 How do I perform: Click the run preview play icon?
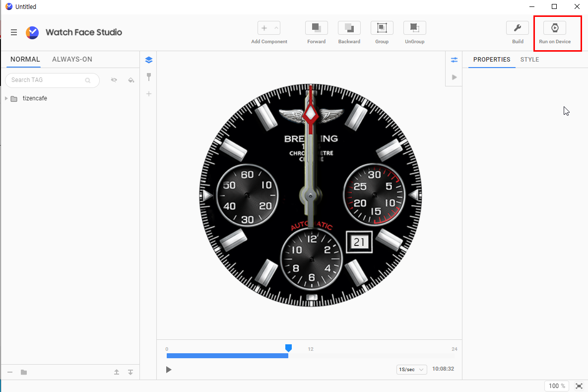pyautogui.click(x=454, y=78)
